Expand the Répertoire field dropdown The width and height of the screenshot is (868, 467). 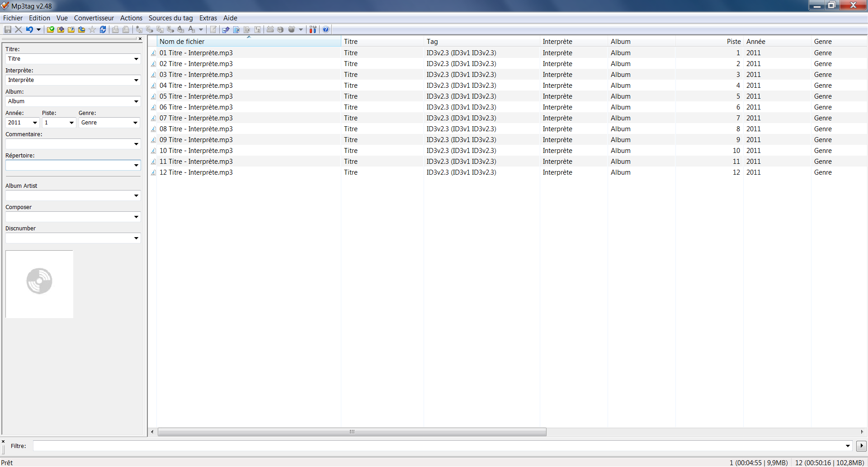136,165
